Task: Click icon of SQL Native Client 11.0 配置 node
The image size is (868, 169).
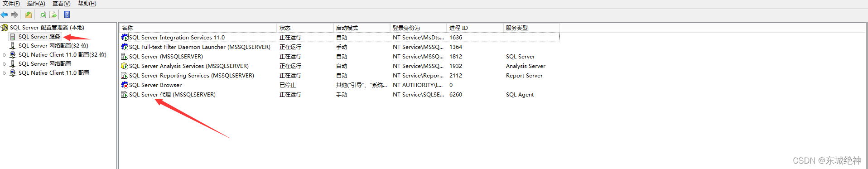Action: tap(13, 73)
